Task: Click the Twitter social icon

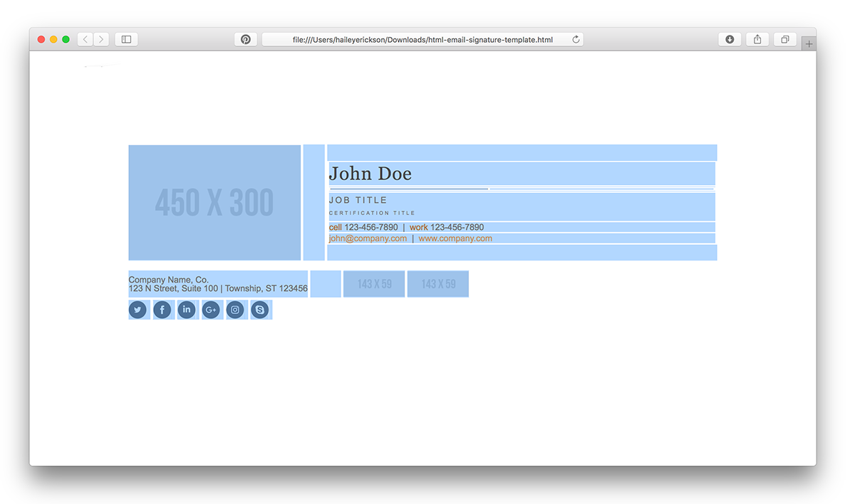Action: pos(138,310)
